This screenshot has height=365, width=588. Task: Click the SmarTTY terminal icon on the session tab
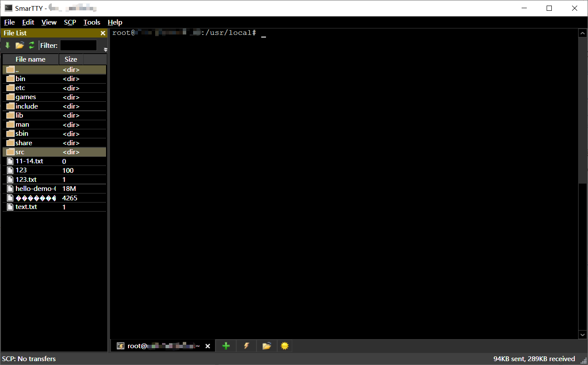click(x=121, y=346)
